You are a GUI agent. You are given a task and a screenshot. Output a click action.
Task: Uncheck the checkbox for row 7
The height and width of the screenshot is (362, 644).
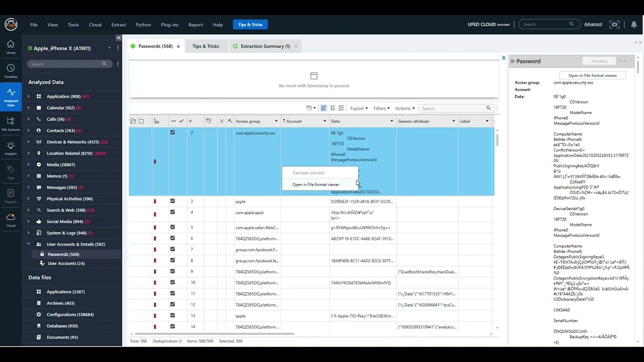(173, 249)
